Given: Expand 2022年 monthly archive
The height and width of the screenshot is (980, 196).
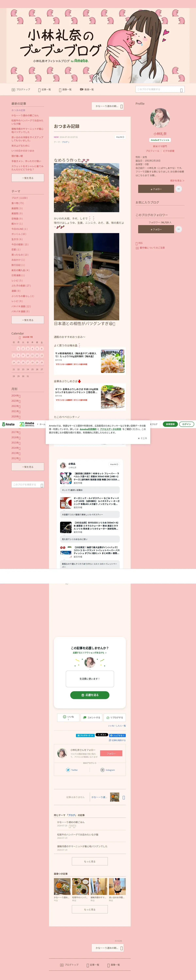Looking at the screenshot, I should (16, 406).
